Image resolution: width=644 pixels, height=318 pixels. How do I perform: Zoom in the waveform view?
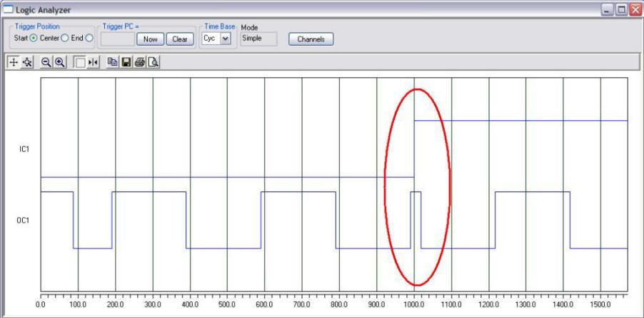coord(60,62)
